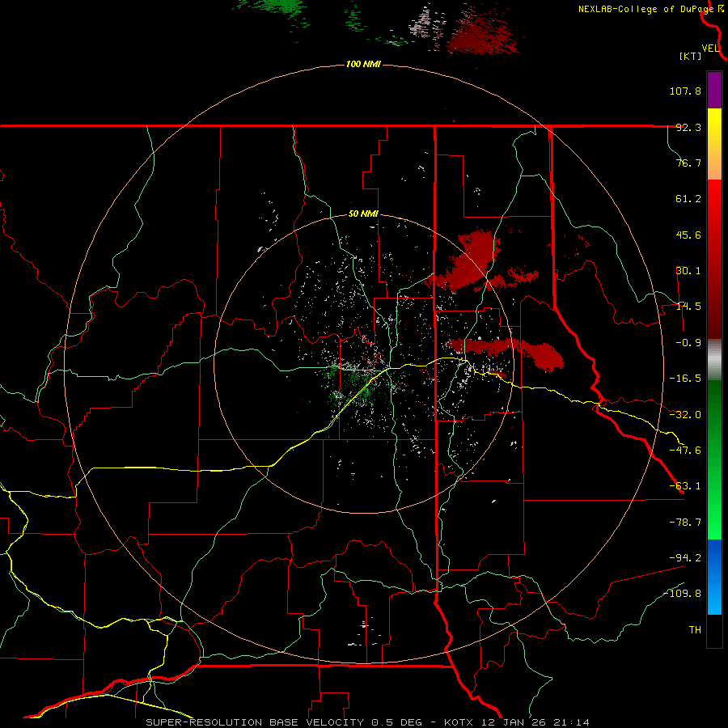728x728 pixels.
Task: Click the -109.8 scale value
Action: pyautogui.click(x=682, y=594)
